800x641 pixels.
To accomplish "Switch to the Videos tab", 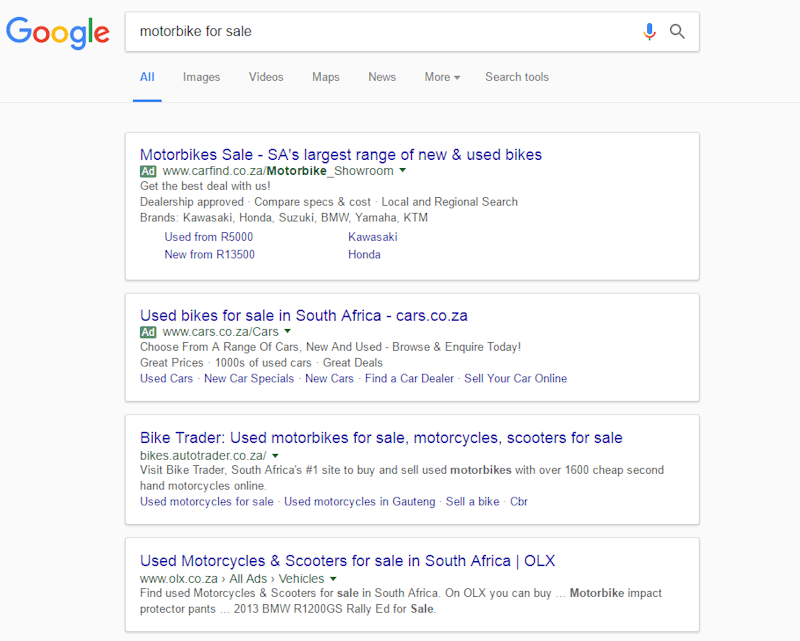I will 266,77.
